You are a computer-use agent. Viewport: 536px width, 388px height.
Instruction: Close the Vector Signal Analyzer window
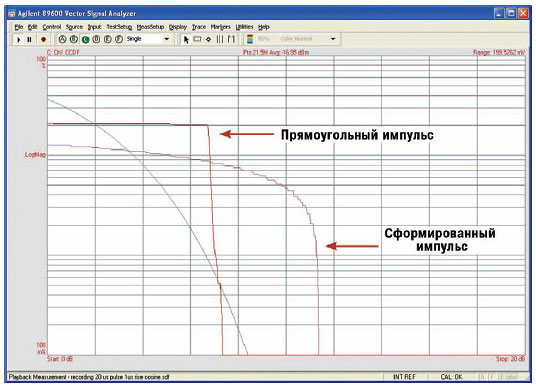tap(523, 13)
